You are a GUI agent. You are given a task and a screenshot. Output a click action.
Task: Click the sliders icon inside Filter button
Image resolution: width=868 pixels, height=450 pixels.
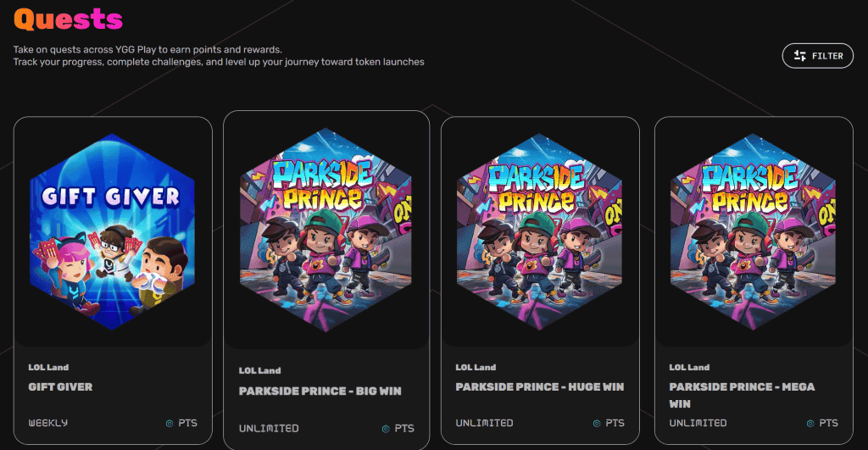799,56
